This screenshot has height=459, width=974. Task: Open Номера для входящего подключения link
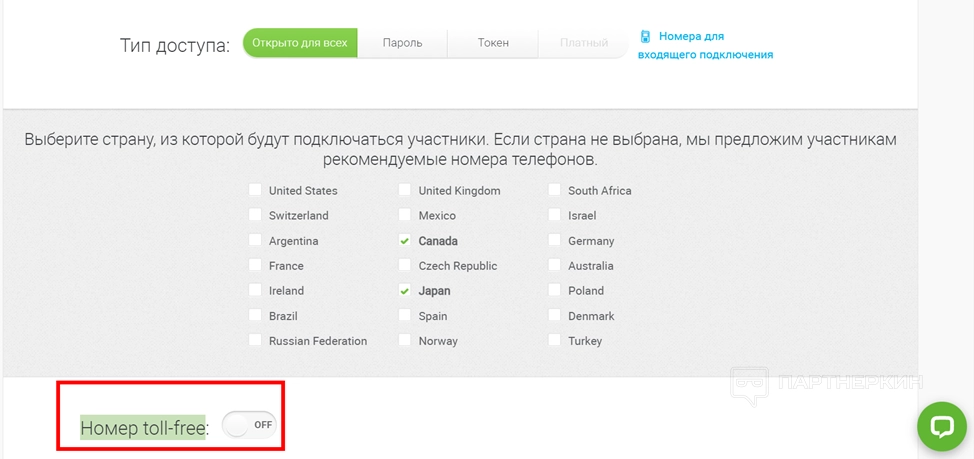pos(706,45)
